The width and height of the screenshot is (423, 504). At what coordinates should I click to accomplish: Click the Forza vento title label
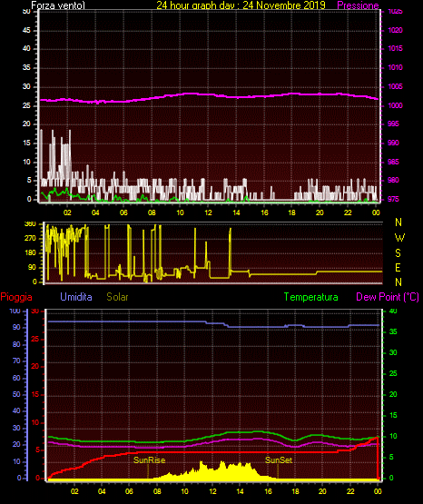click(x=58, y=5)
